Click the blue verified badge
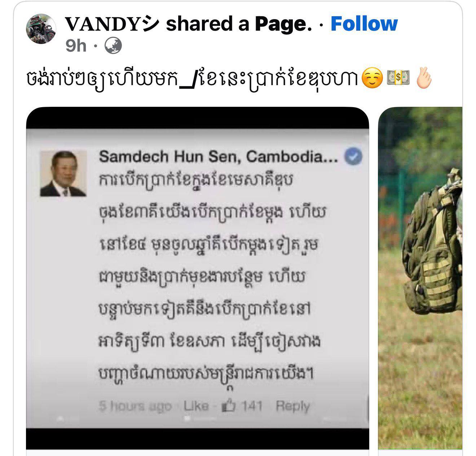 pyautogui.click(x=353, y=157)
